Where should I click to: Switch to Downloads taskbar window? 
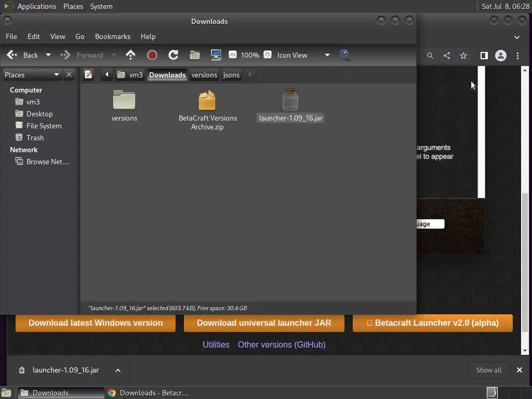click(61, 393)
